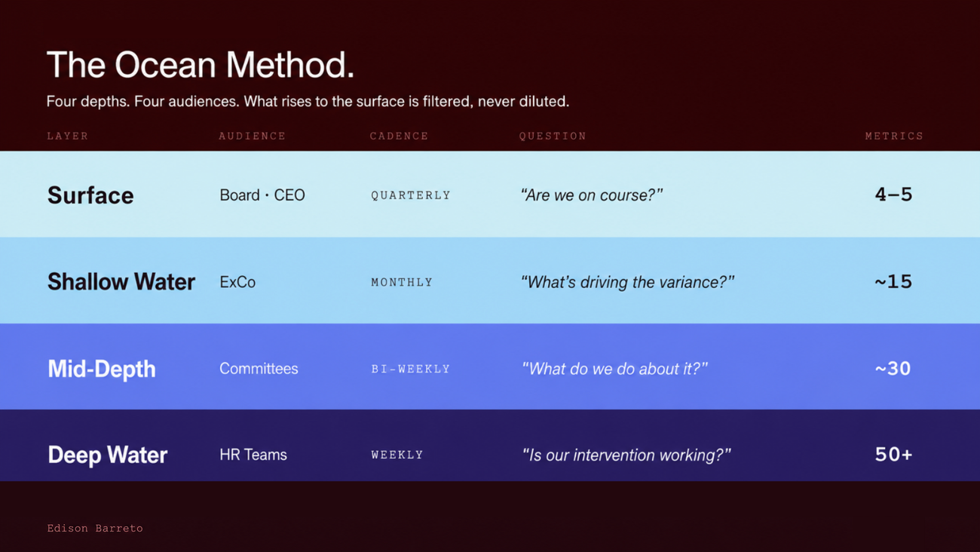The height and width of the screenshot is (552, 980).
Task: Select the 'Mid-Depth' layer name
Action: [x=102, y=369]
